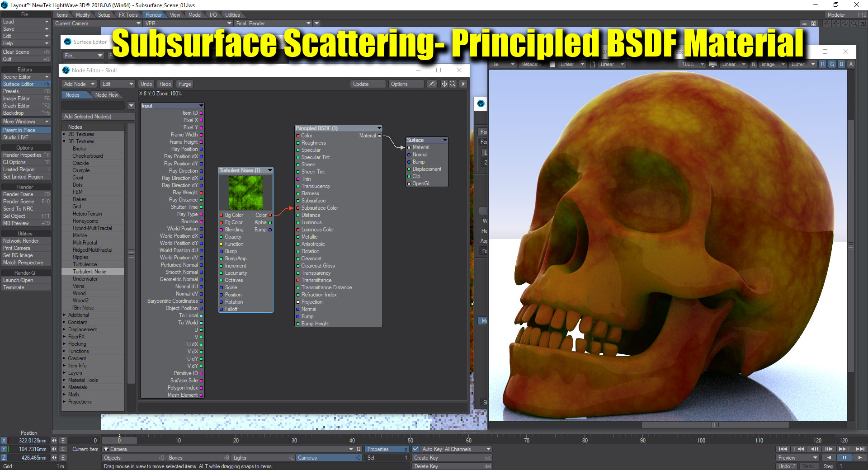
Task: Click the viewport rotate icon at top right
Action: pos(844,23)
